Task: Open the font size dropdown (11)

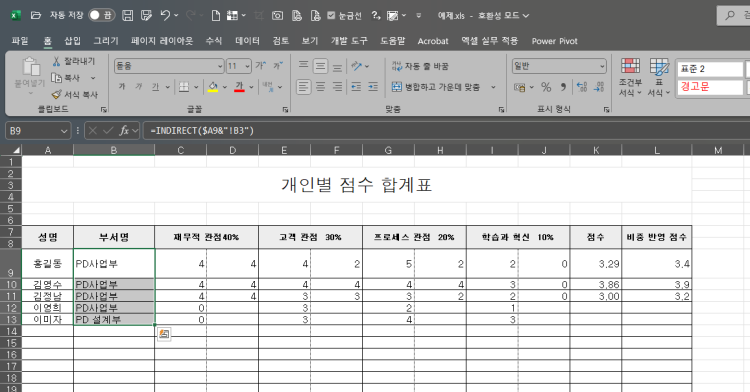Action: coord(248,66)
